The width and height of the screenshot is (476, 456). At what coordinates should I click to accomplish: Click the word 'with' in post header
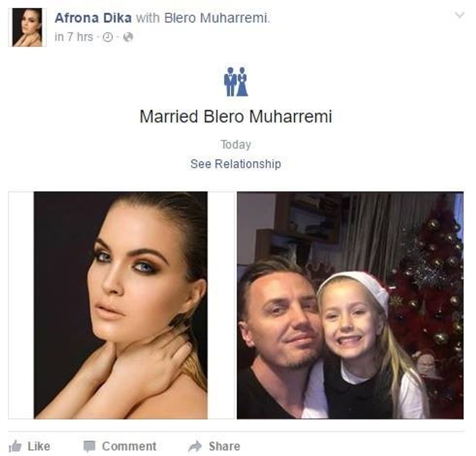pos(148,18)
